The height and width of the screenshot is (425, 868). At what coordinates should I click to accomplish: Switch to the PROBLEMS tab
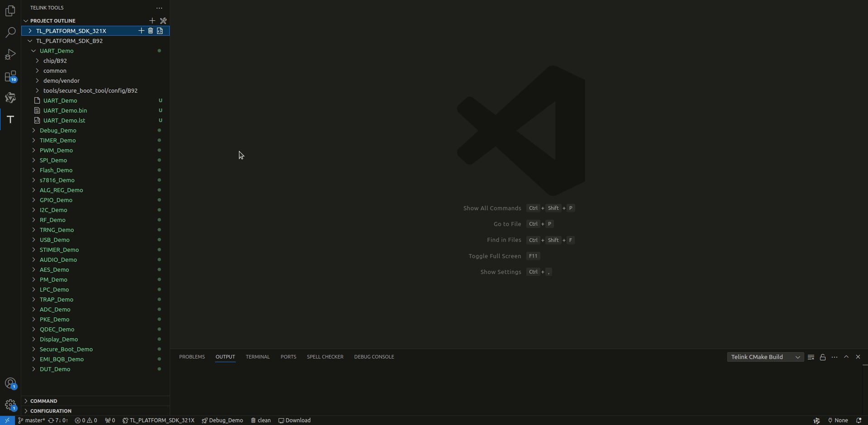[192, 357]
